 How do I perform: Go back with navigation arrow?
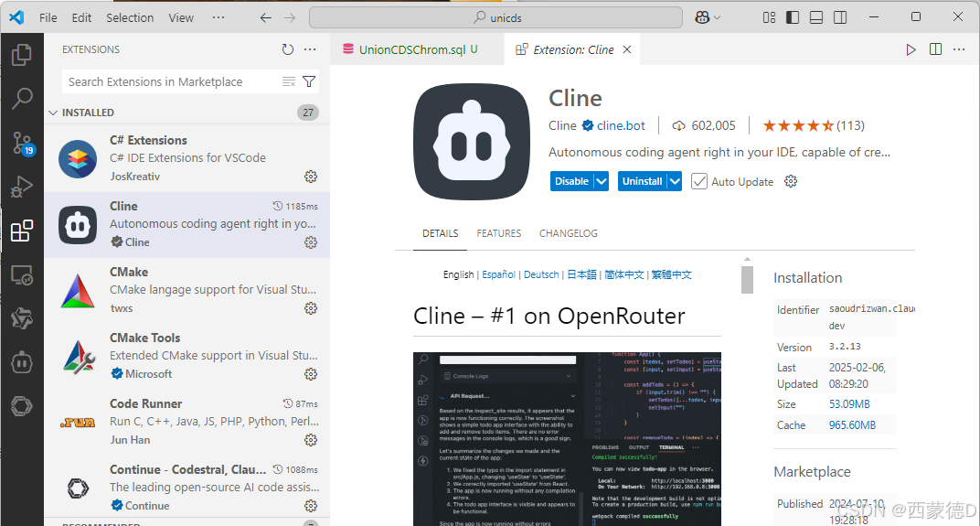pos(266,17)
